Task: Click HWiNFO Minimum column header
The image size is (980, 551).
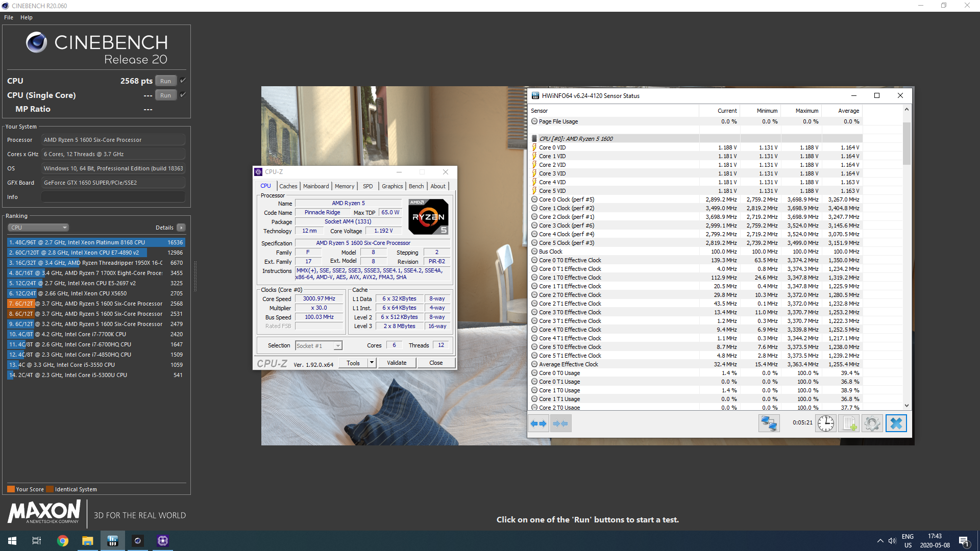Action: (761, 111)
